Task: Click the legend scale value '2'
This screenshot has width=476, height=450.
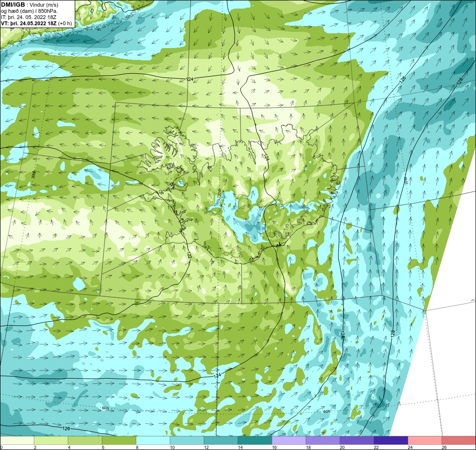Action: (x=35, y=447)
